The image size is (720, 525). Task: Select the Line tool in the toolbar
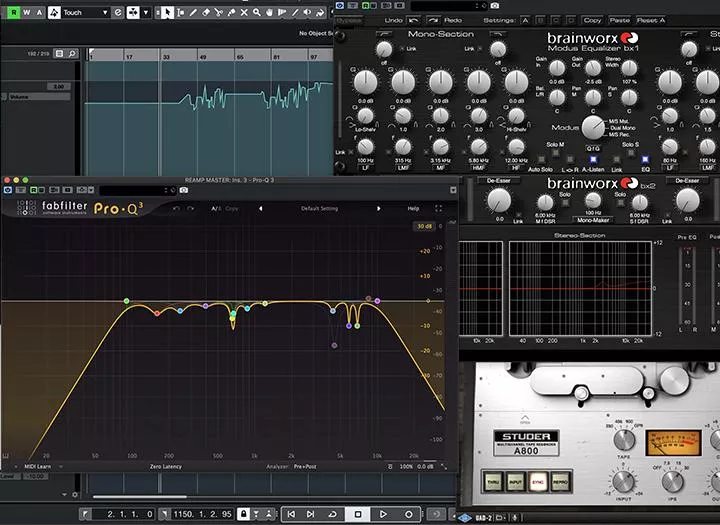pos(295,12)
